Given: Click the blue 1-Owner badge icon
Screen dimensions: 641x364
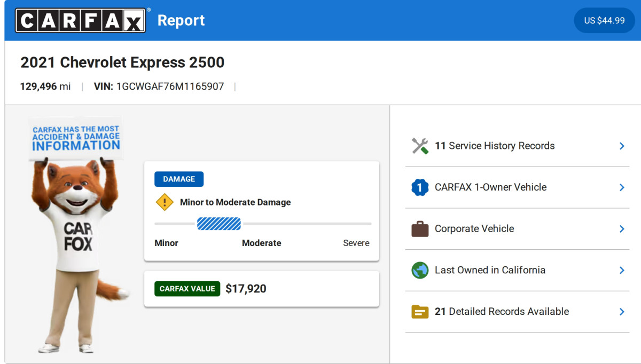Looking at the screenshot, I should (420, 187).
